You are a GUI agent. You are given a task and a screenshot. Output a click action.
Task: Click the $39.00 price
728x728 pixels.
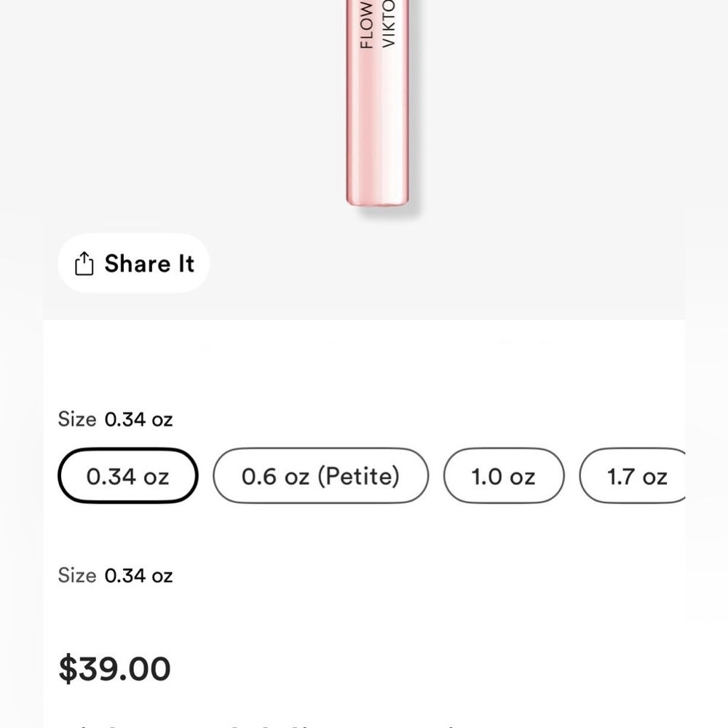click(x=115, y=668)
